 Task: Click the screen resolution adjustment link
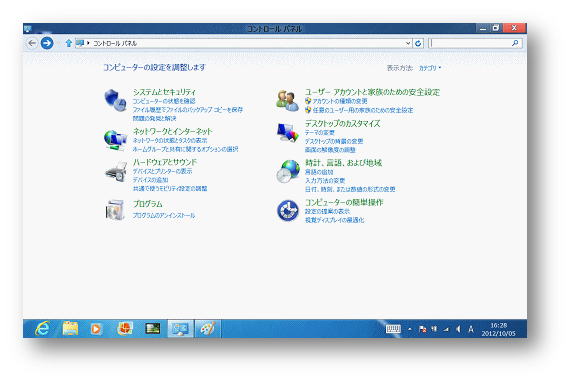(330, 150)
